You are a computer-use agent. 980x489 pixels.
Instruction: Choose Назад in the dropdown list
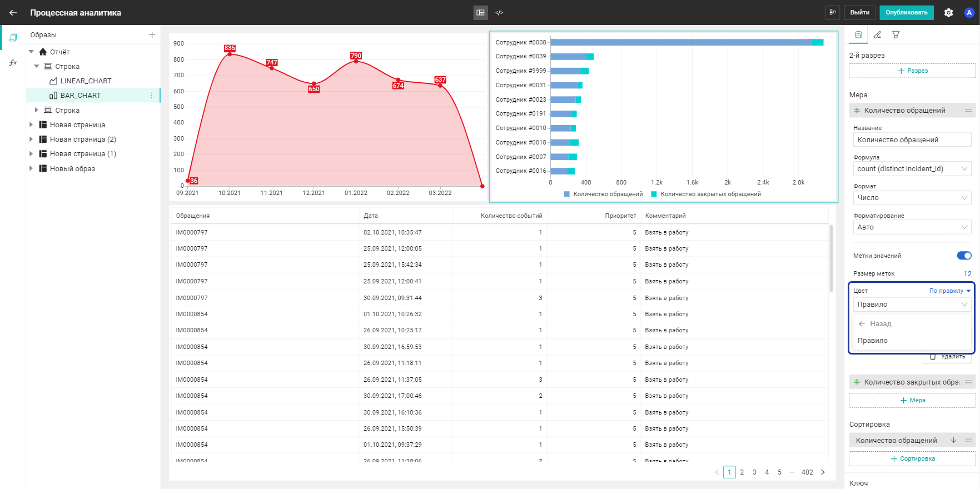coord(912,324)
